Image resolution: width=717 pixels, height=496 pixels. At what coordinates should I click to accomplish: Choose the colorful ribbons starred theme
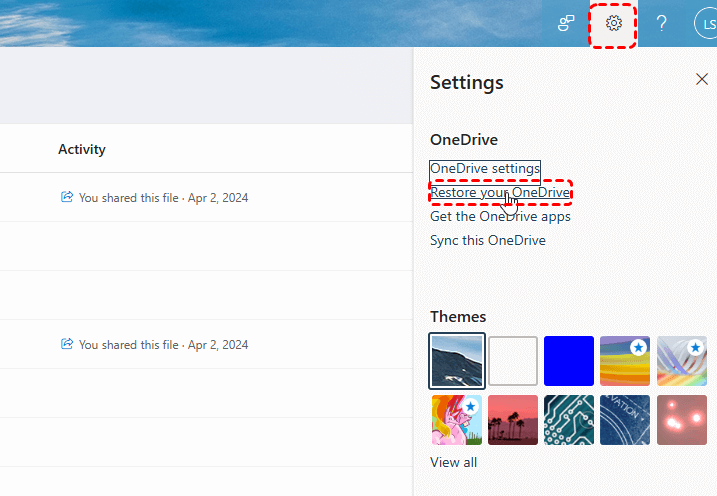pyautogui.click(x=682, y=361)
